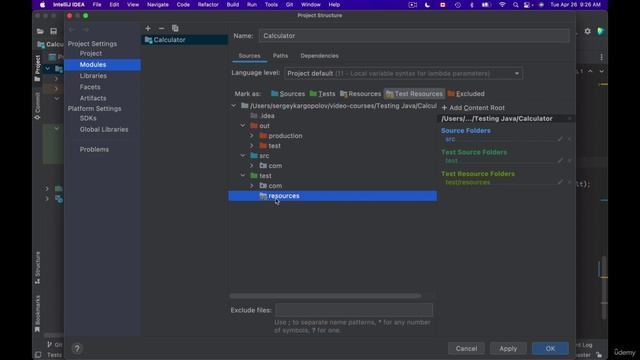Screen dimensions: 640x360
Task: Open the Navigate menu
Action: coord(158,5)
